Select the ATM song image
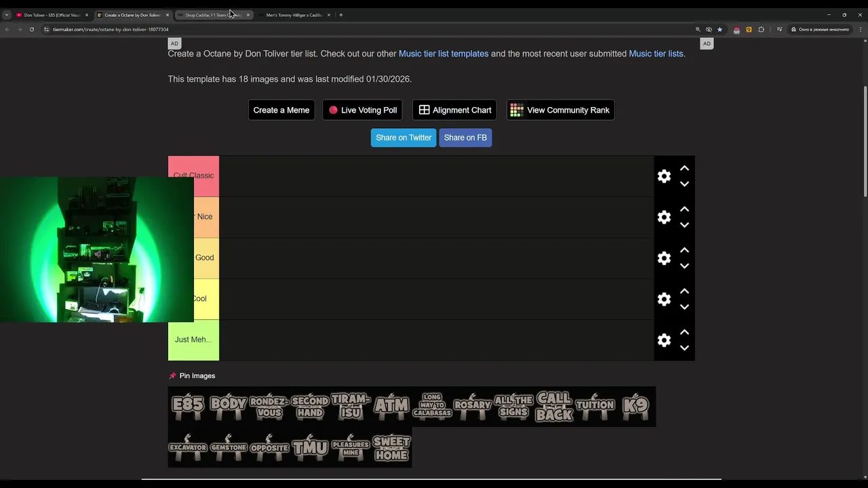868x488 pixels. (x=391, y=406)
